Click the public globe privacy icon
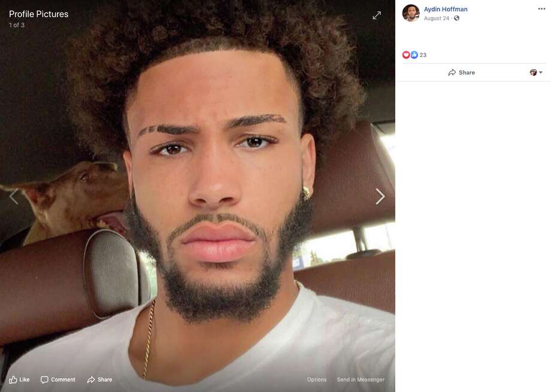 pos(456,19)
